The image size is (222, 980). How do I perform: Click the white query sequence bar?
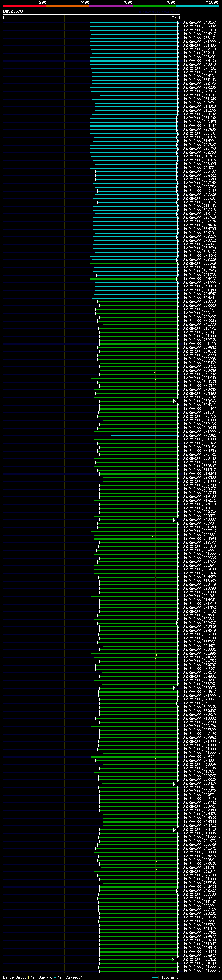(x=92, y=15)
